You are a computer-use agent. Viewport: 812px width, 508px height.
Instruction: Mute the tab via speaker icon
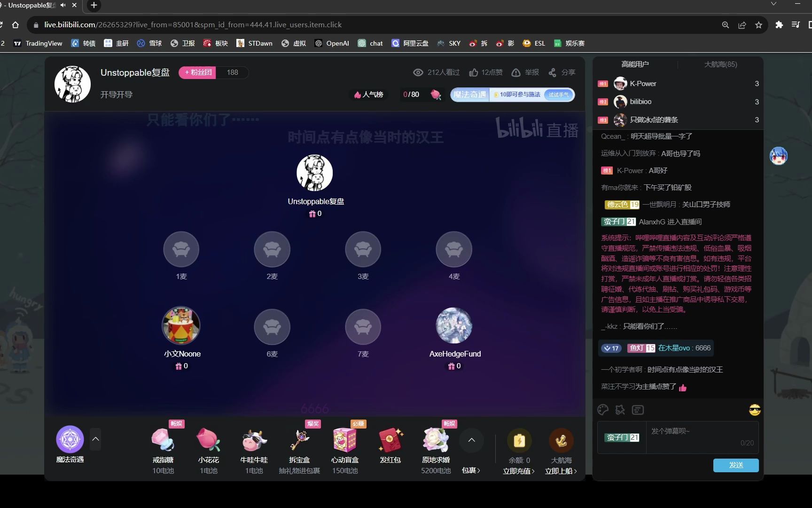[x=63, y=5]
